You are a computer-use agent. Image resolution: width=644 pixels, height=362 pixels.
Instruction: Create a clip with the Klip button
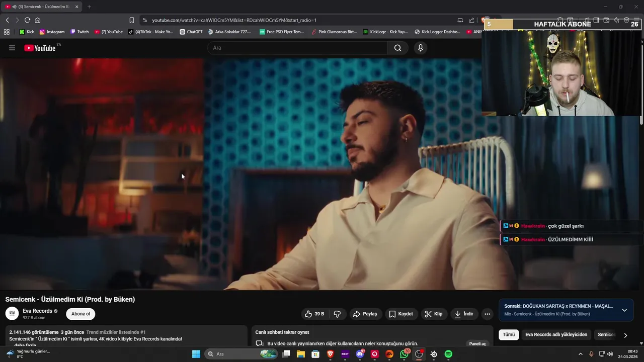coord(434,314)
